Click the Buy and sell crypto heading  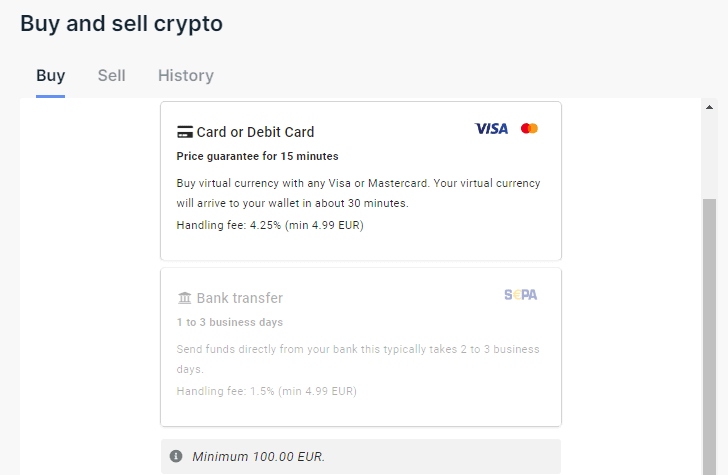121,23
